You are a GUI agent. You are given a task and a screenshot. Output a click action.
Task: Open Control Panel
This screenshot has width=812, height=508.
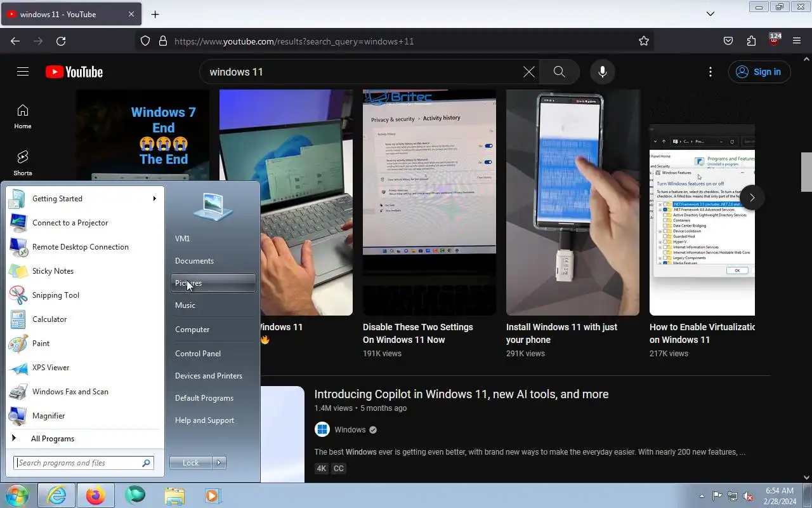click(213, 354)
